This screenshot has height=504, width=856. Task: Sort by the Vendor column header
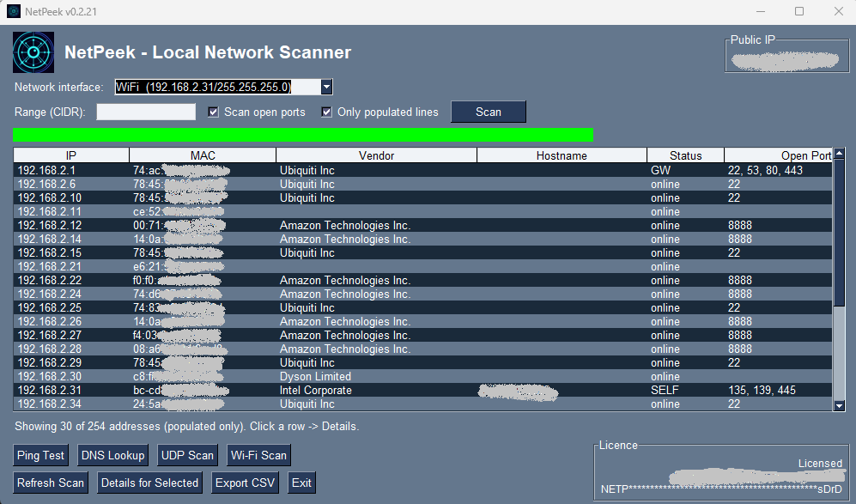pyautogui.click(x=376, y=155)
